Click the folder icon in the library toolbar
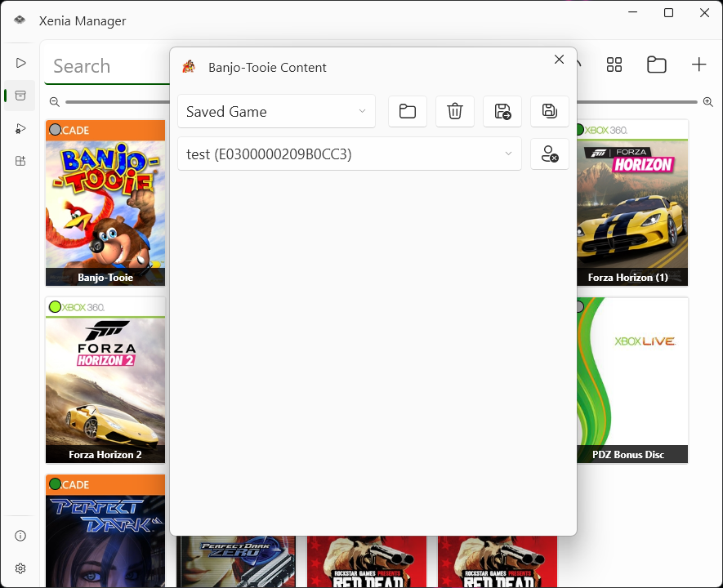Image resolution: width=723 pixels, height=588 pixels. (x=656, y=65)
